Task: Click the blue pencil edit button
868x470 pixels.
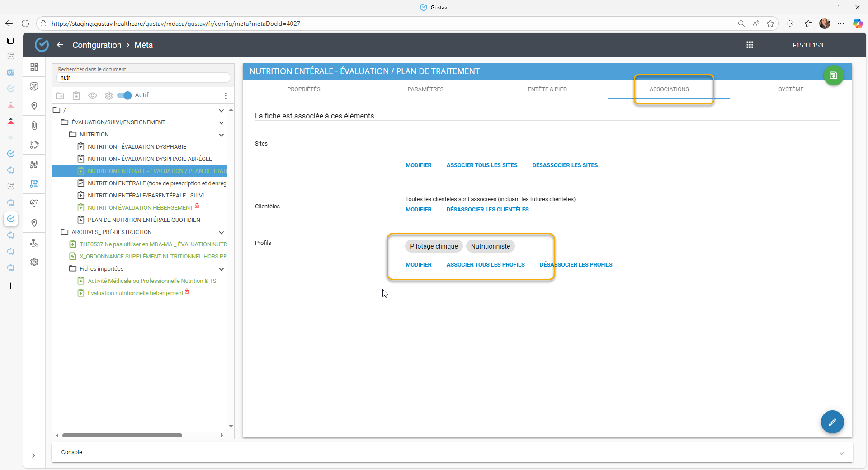Action: 832,422
